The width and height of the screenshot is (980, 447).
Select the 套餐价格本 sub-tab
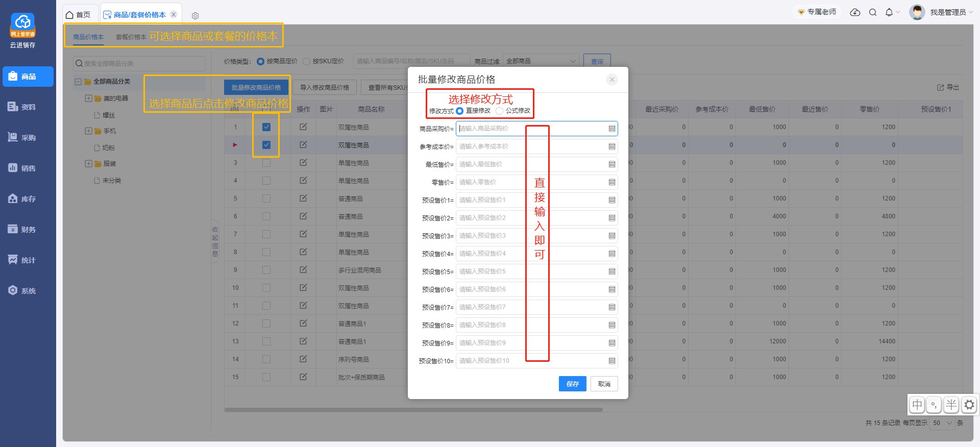[x=131, y=37]
